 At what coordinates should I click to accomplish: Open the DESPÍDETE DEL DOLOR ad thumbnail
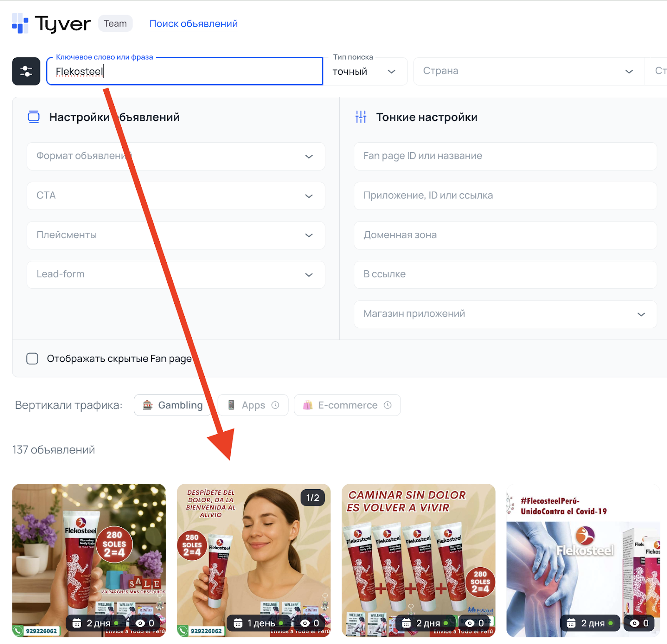253,560
